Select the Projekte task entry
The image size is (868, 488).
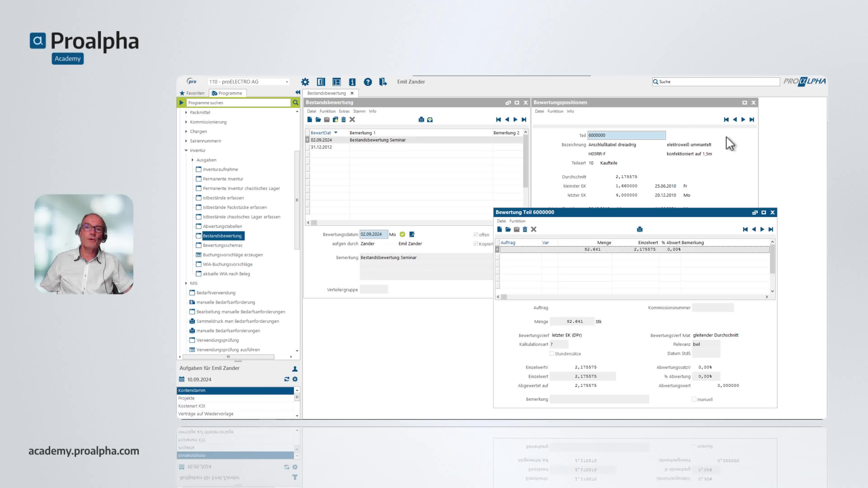[186, 398]
